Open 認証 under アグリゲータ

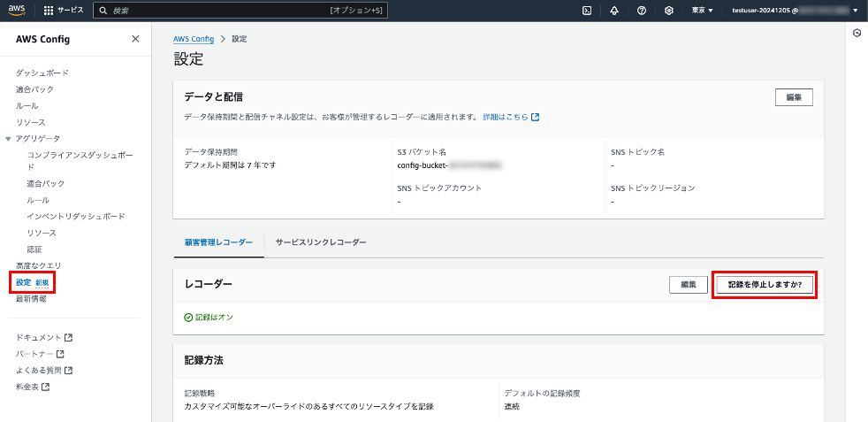pos(34,249)
